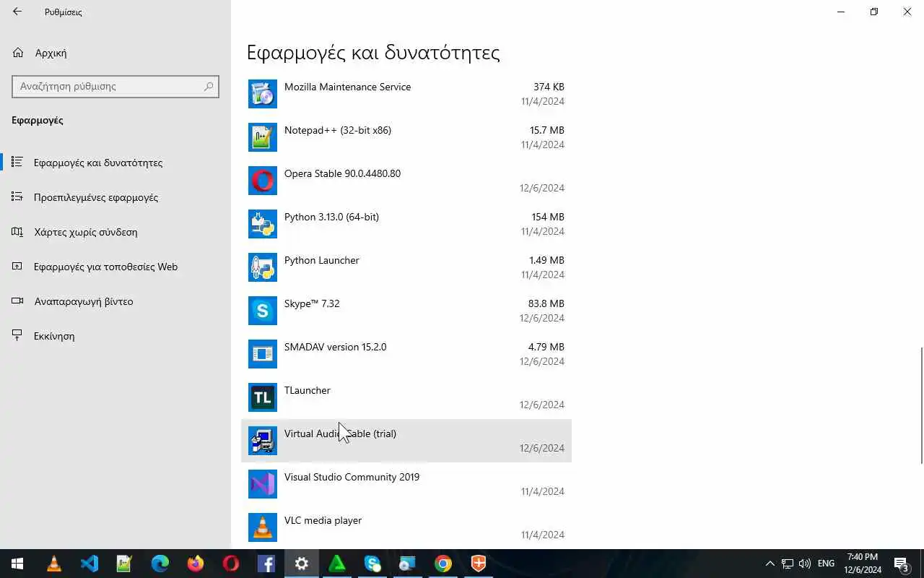Click the Virtual Audio Cable icon
The image size is (924, 578).
tap(263, 441)
